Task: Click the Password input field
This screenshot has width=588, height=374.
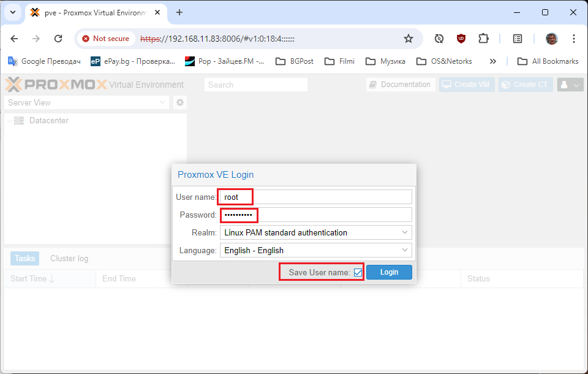Action: pos(316,215)
